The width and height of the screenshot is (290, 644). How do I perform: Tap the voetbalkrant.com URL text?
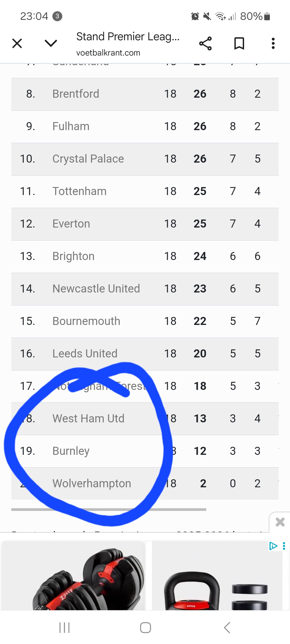[x=108, y=53]
